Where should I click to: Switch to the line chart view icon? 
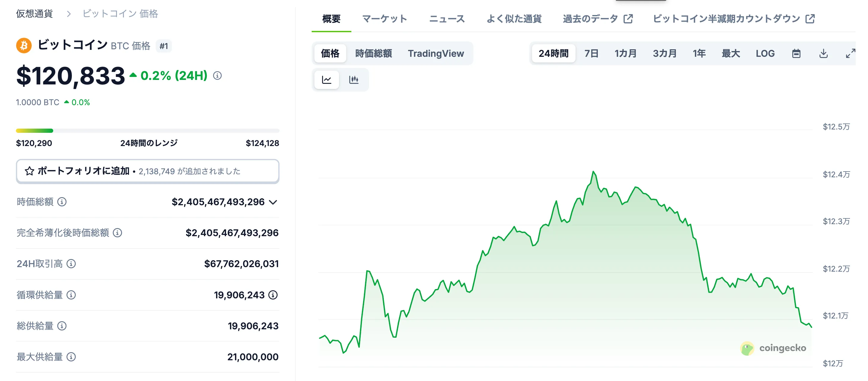point(326,80)
